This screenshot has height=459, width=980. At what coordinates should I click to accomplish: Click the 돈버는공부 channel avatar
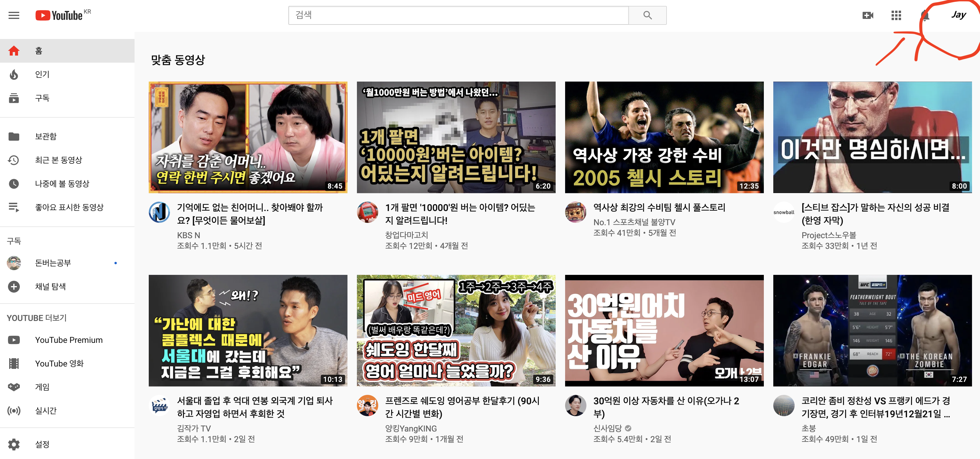pos(14,263)
